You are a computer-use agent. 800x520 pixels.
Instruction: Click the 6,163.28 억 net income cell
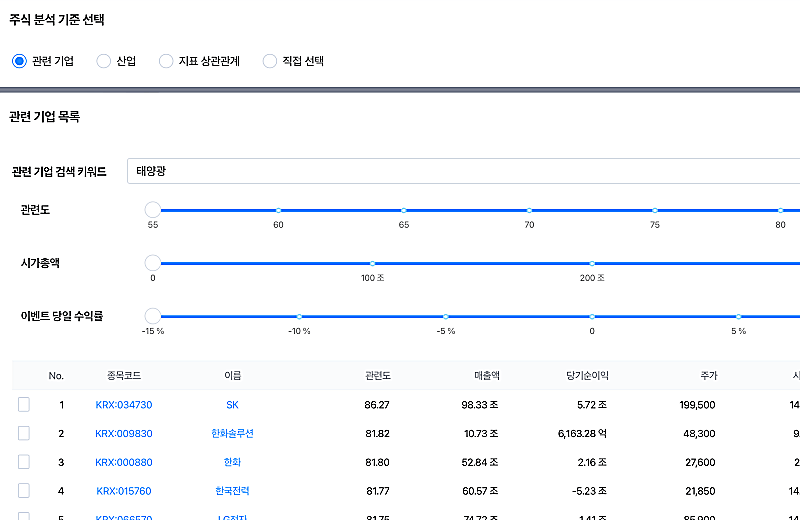point(582,433)
